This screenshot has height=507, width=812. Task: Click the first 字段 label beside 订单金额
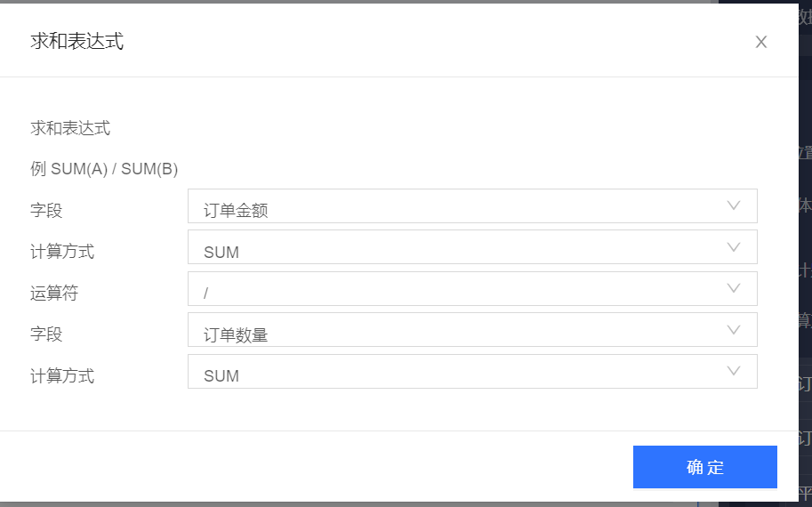click(46, 211)
